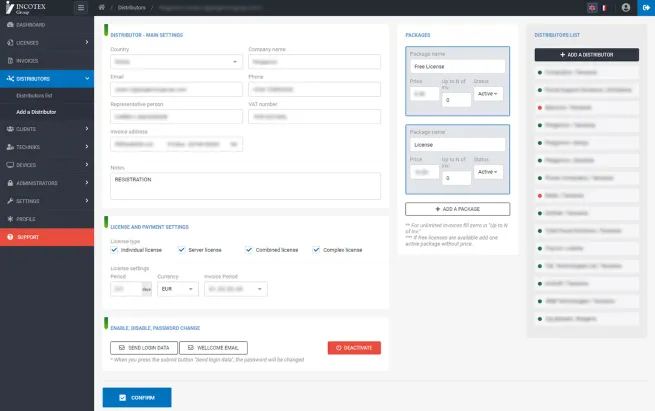Open the Country dropdown
Viewport: 655px width, 411px height.
176,62
